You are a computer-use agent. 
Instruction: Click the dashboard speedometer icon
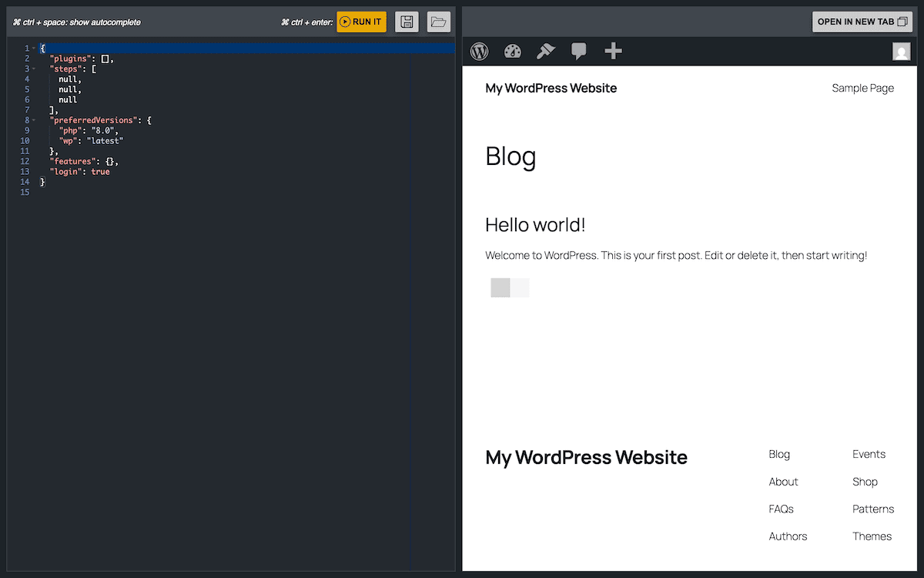click(x=513, y=51)
